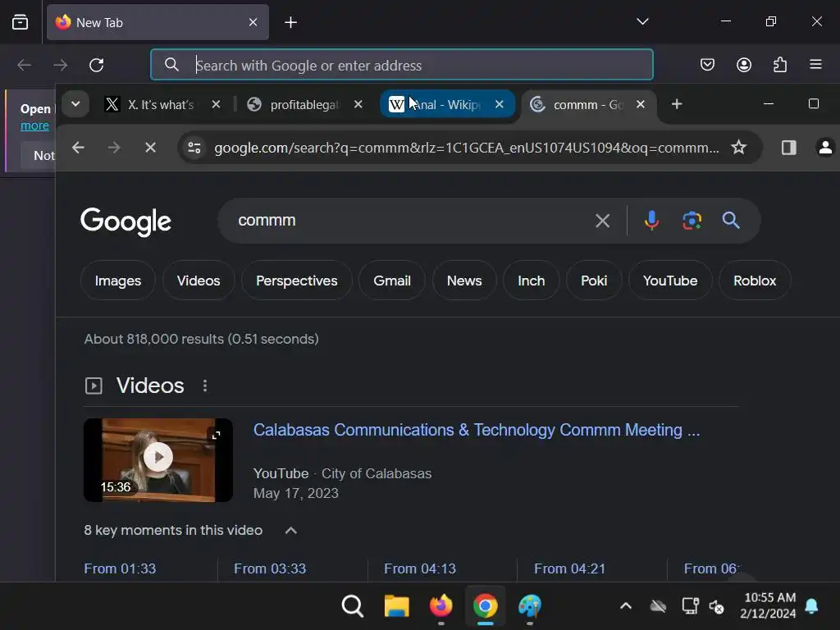840x630 pixels.
Task: Select the Poki search chip
Action: point(594,281)
